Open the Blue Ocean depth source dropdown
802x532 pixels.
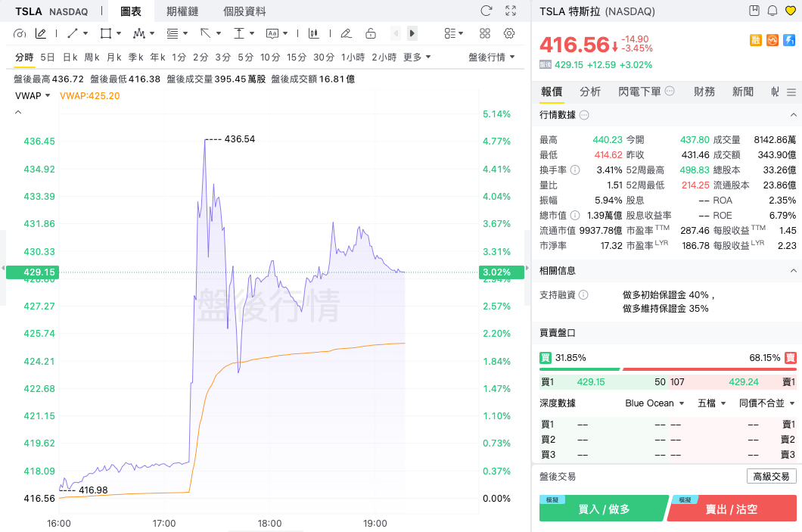tap(654, 403)
